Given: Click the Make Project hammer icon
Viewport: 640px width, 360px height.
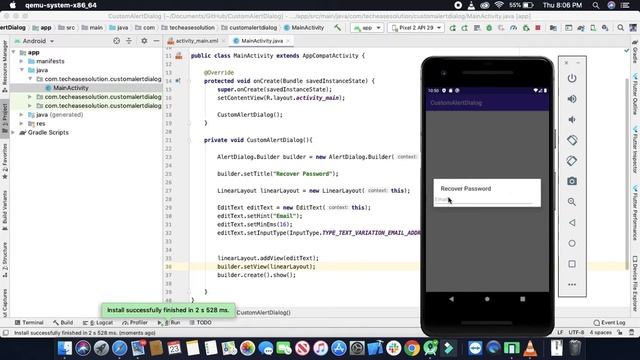Looking at the screenshot, I should click(x=338, y=28).
